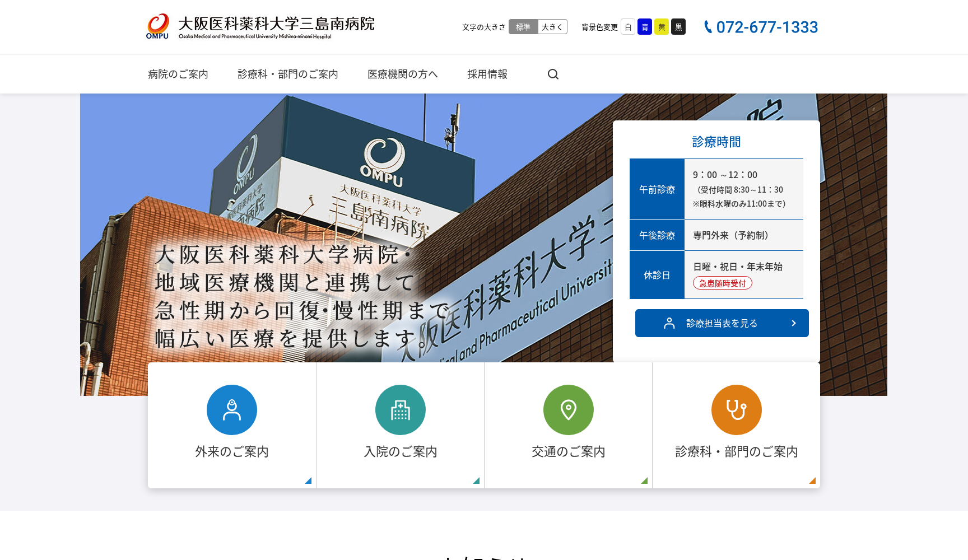Click the hospital building icon for 入院のご案内
This screenshot has height=560, width=968.
[400, 409]
